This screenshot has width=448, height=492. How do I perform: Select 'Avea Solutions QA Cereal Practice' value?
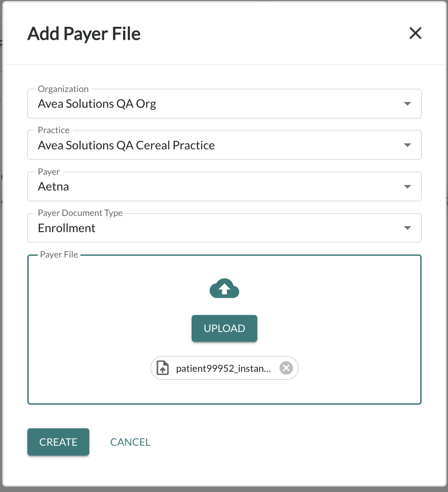126,145
